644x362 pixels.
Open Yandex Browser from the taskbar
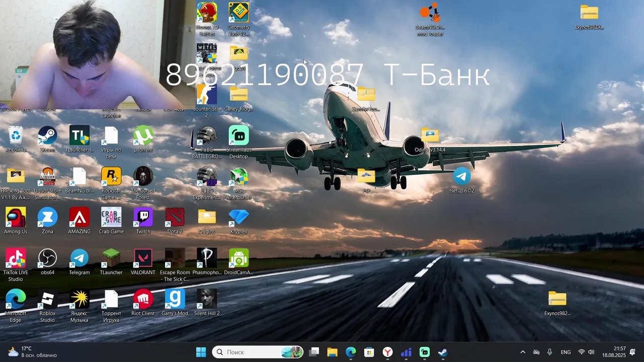point(387,352)
